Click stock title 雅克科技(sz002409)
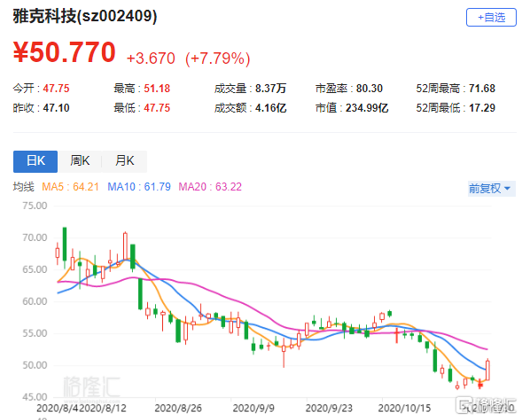Viewport: 522px width, 420px height. point(85,16)
